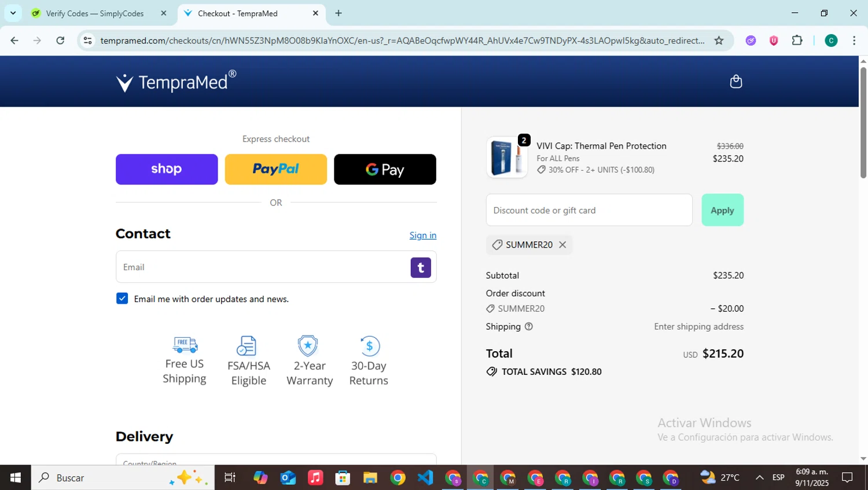Click the purple autofill icon in Email field
868x490 pixels.
click(x=421, y=267)
